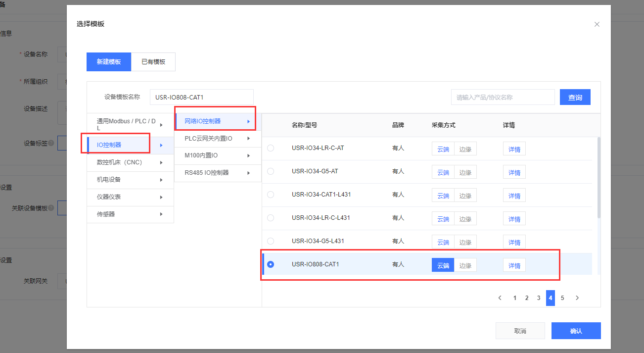Switch to the 已有模板 tab
This screenshot has height=353, width=644.
153,62
